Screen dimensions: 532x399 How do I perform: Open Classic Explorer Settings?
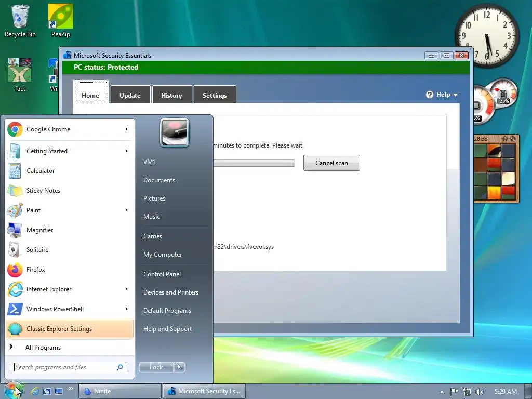70,328
